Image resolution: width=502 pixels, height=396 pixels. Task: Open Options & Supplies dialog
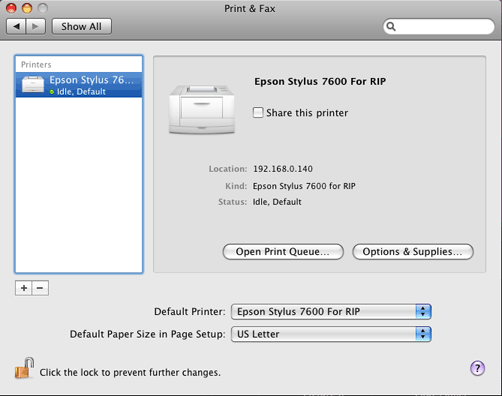click(413, 252)
